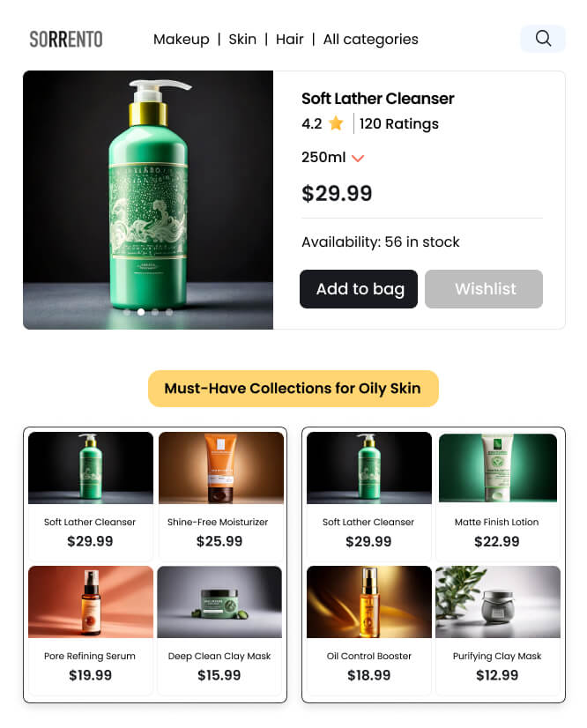587x728 pixels.
Task: Open All categories menu
Action: click(x=370, y=39)
